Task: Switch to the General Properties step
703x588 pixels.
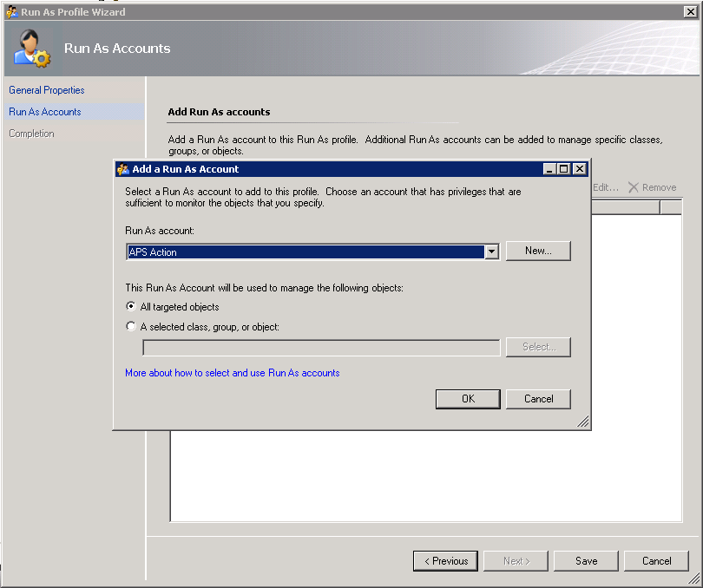Action: point(46,89)
